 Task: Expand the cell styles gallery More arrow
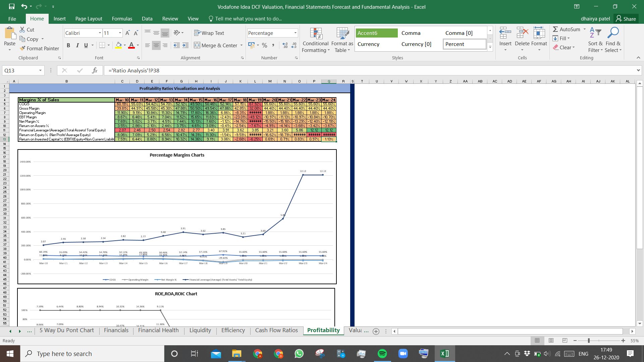(490, 47)
